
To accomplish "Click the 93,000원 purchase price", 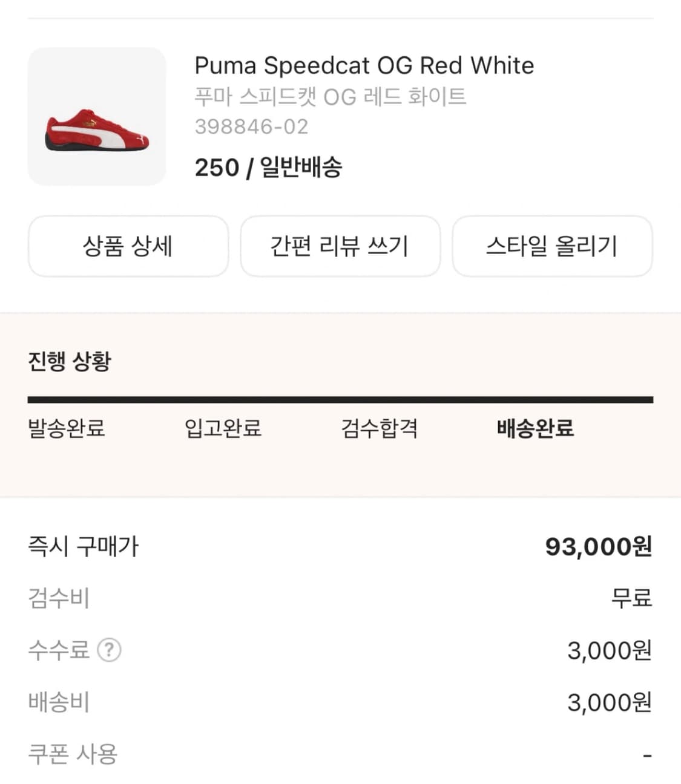I will (x=598, y=547).
